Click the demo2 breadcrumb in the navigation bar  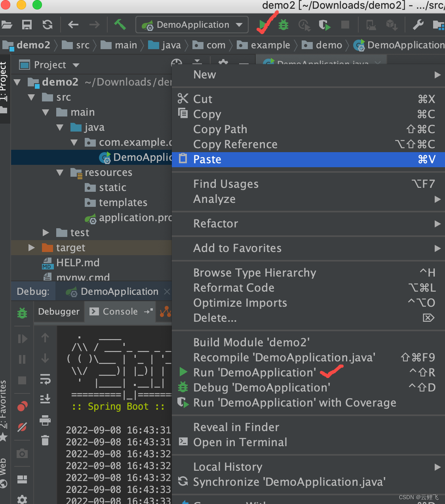click(27, 46)
